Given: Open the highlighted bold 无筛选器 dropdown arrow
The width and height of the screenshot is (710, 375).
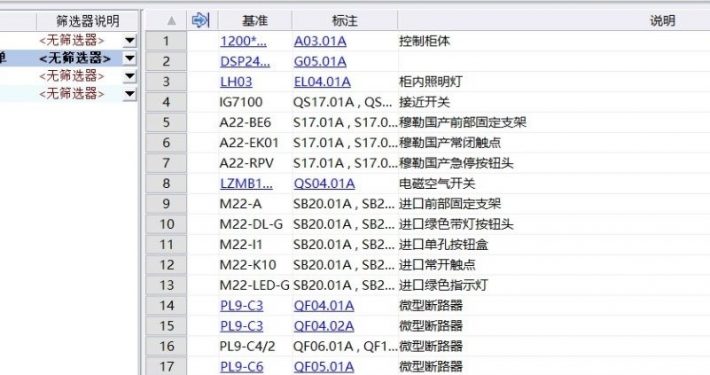Looking at the screenshot, I should (130, 58).
